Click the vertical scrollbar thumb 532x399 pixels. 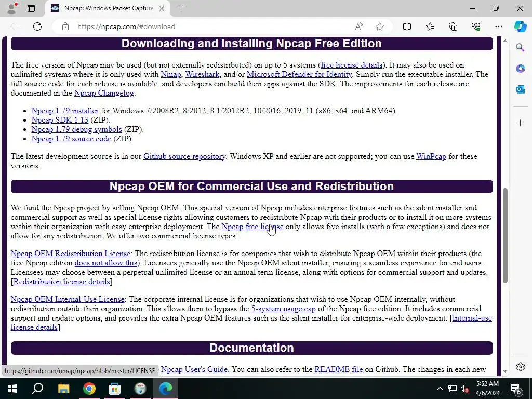point(505,235)
